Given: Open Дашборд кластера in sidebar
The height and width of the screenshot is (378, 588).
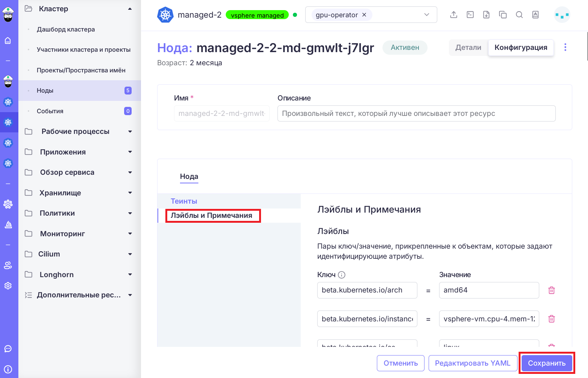Looking at the screenshot, I should pyautogui.click(x=79, y=29).
